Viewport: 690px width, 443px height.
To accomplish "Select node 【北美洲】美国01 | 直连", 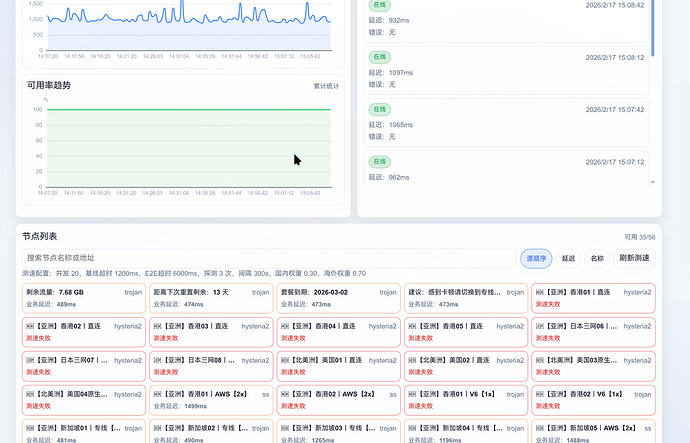I will click(x=338, y=366).
